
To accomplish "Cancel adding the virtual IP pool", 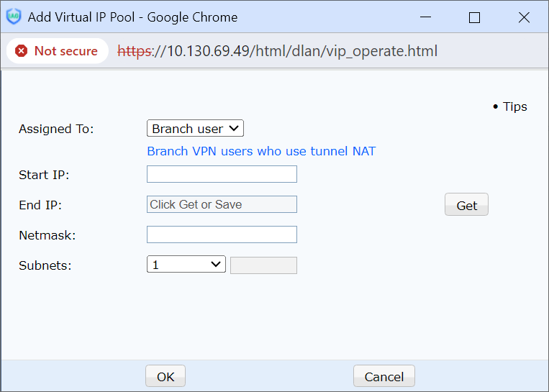I will coord(384,376).
